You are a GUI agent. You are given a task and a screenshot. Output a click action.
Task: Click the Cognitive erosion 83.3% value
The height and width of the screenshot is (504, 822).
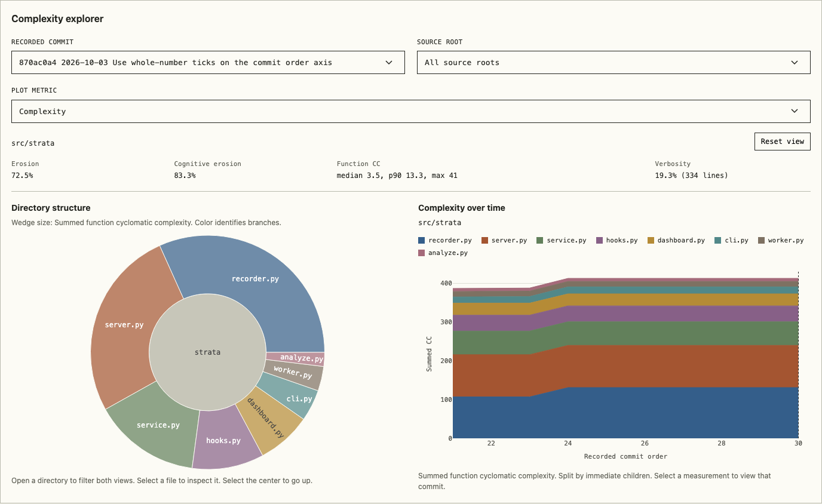[185, 176]
